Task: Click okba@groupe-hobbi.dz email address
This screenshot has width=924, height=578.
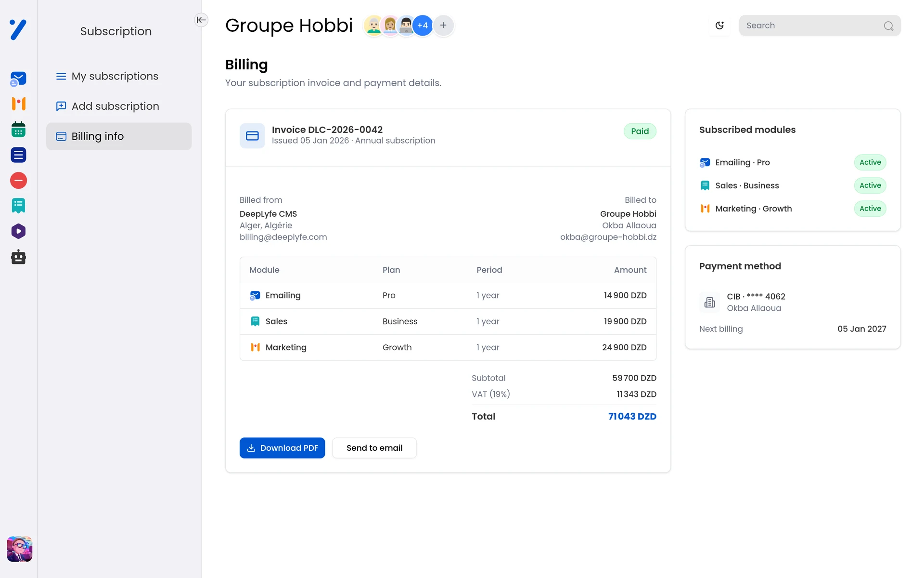Action: [608, 237]
